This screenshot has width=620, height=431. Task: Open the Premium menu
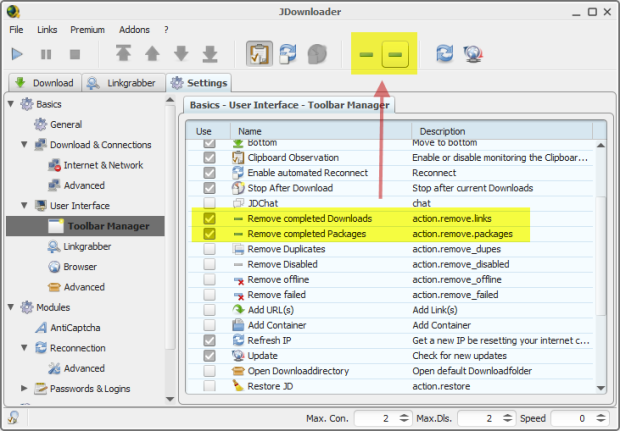pyautogui.click(x=87, y=30)
